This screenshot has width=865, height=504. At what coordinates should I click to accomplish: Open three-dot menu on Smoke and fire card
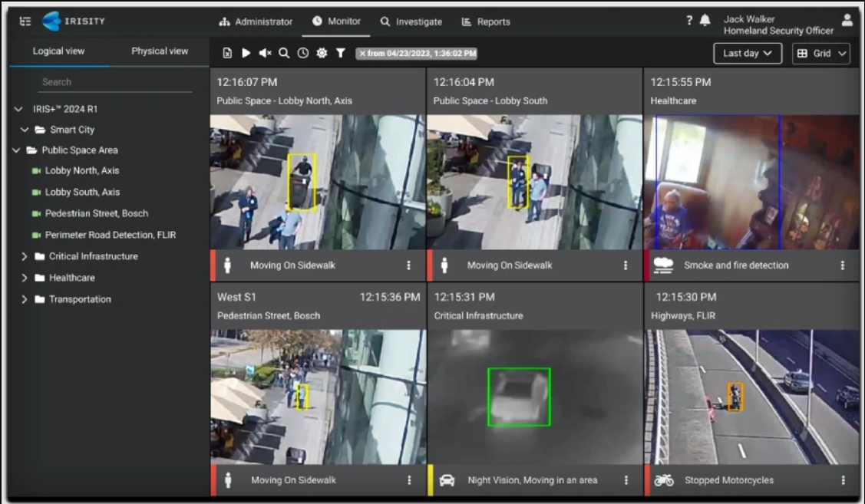pos(843,265)
